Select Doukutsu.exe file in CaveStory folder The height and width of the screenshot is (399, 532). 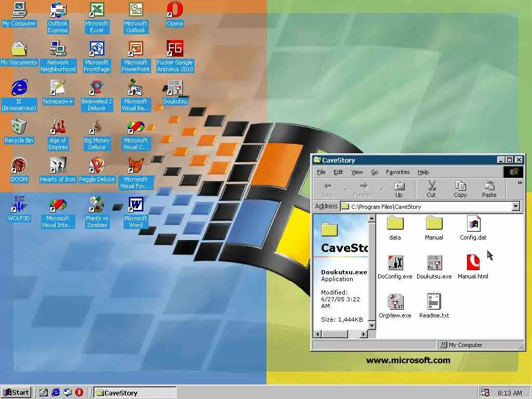click(x=434, y=268)
